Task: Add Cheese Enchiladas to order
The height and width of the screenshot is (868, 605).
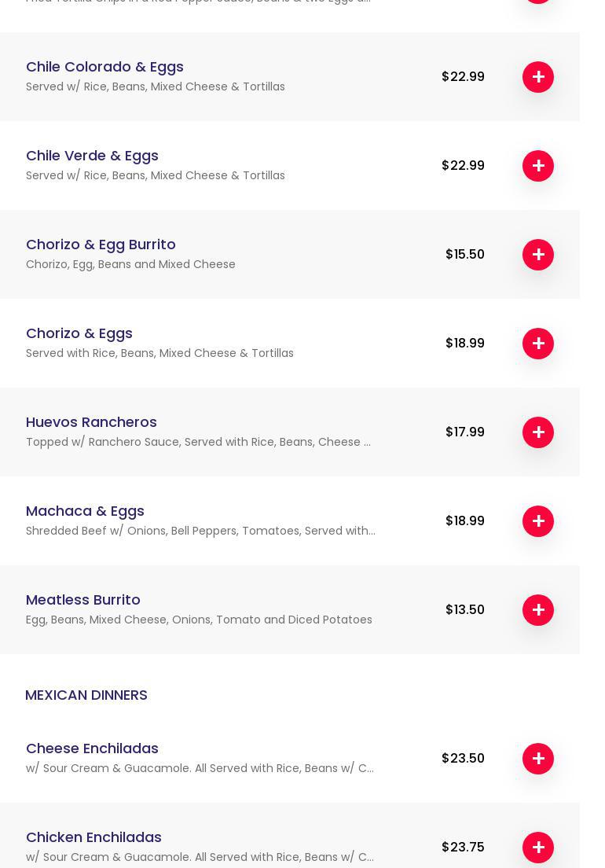Action: 538,759
